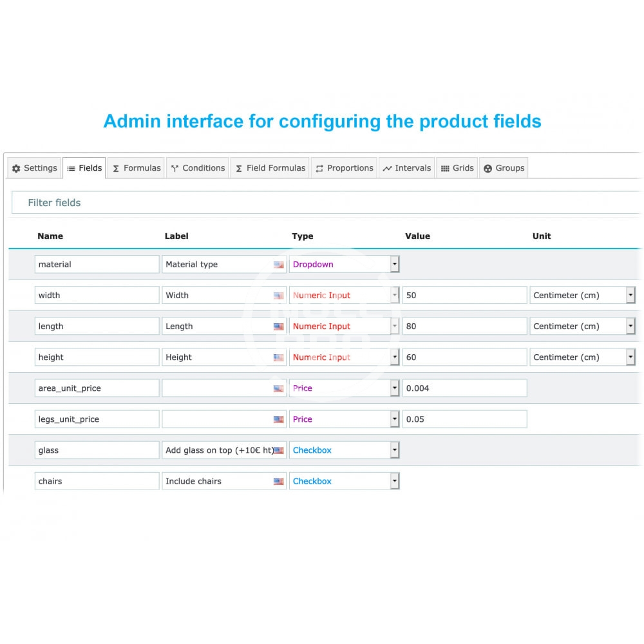
Task: Click the flag icon in area_unit_price label field
Action: click(x=278, y=388)
